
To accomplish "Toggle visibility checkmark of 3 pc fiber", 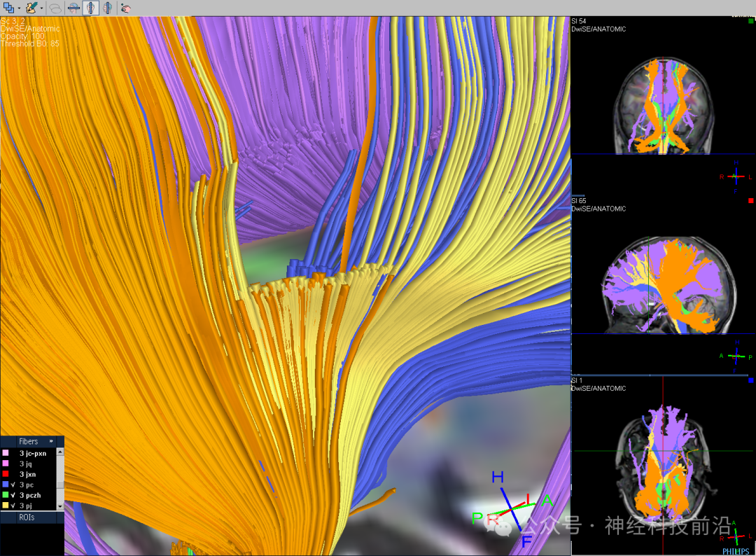I will [x=13, y=485].
